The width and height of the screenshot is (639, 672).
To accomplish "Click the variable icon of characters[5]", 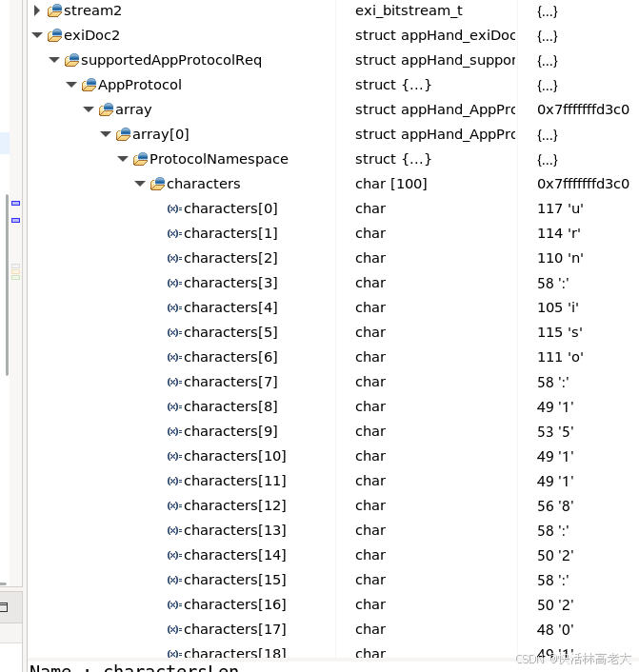I will pos(174,332).
